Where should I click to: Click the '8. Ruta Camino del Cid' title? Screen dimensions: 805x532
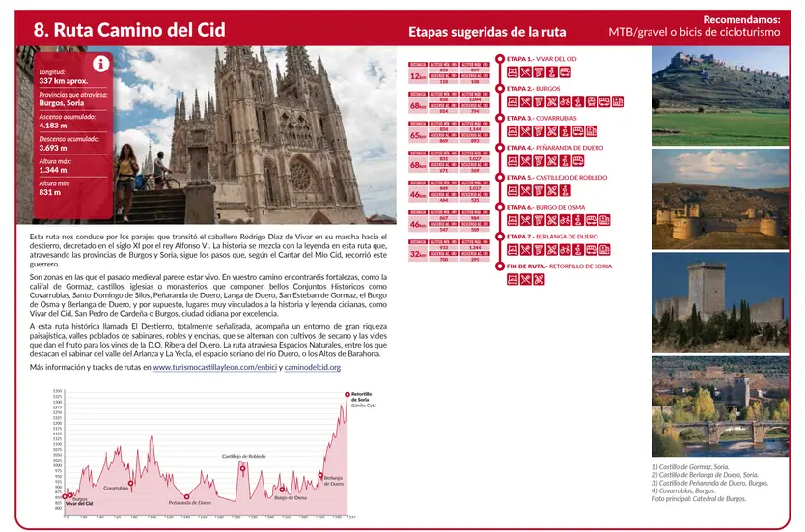click(129, 30)
